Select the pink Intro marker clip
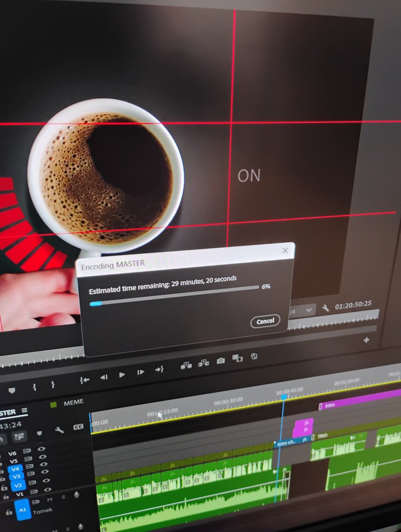Viewport: 401px width, 532px height. 359,400
